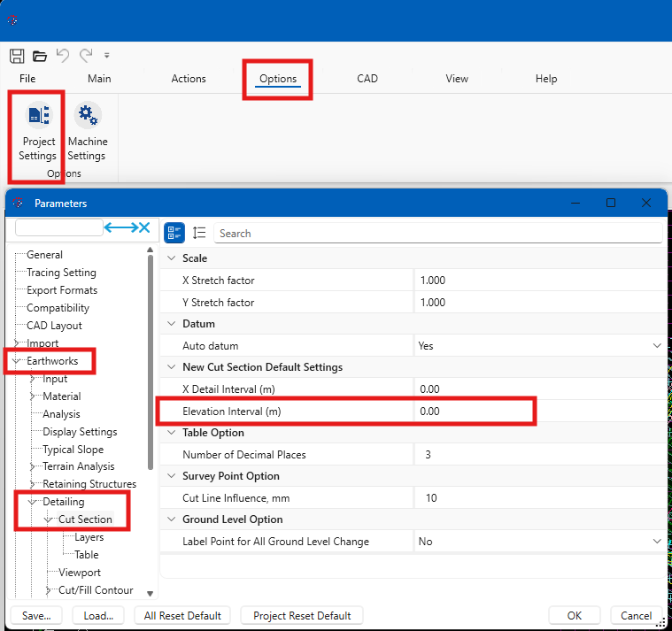Expand the Material tree node
Screen dimensions: 672x631
pos(32,396)
